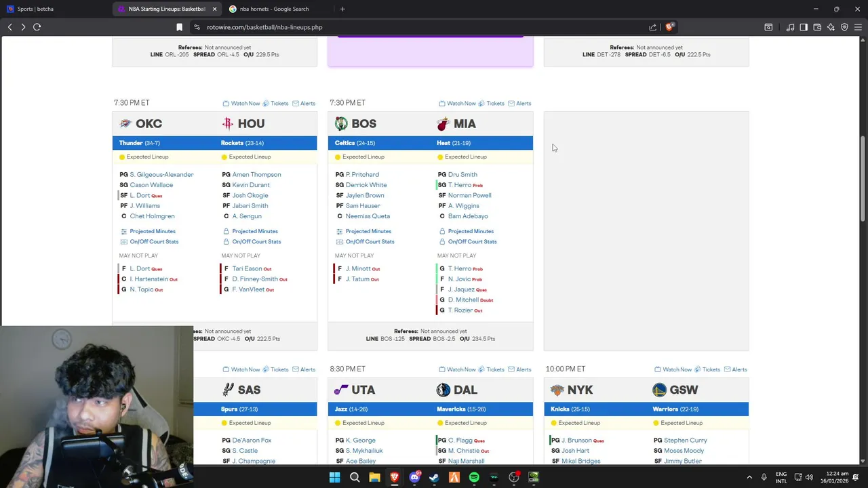Open Tickets link for NYK vs GSW
This screenshot has width=868, height=488.
point(707,370)
